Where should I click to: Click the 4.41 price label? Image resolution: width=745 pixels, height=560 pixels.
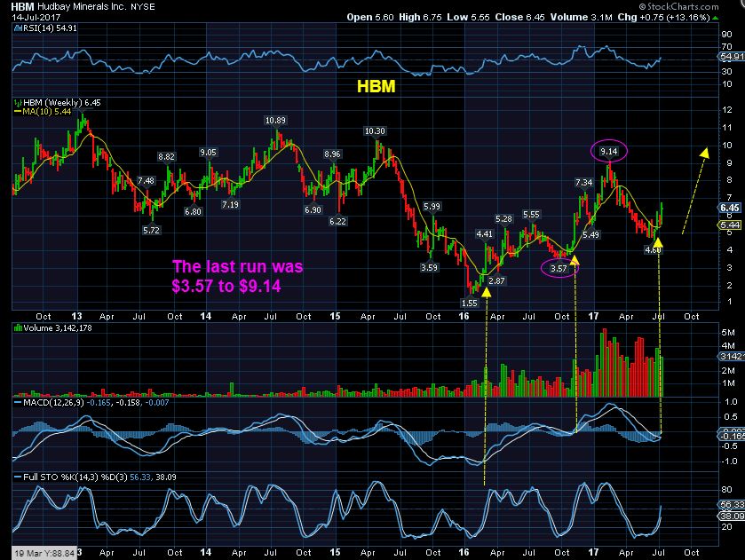pos(484,234)
